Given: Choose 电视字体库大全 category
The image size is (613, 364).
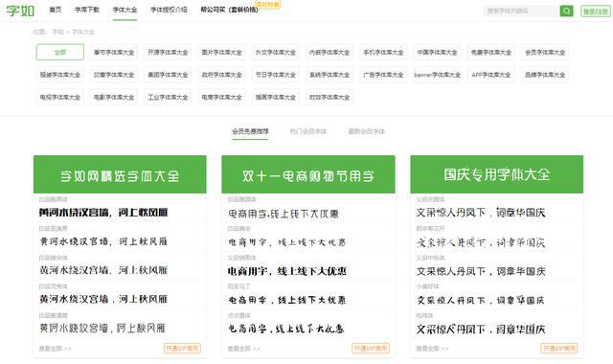Looking at the screenshot, I should 59,98.
